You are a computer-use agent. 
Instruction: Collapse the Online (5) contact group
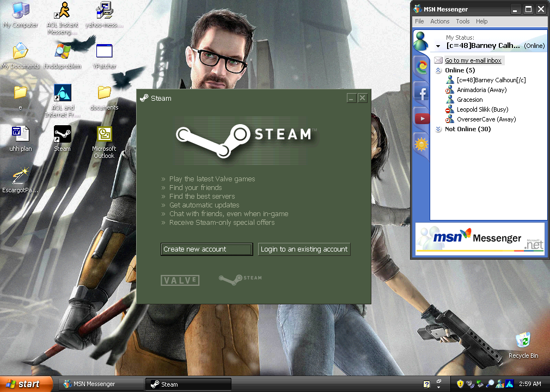click(438, 70)
